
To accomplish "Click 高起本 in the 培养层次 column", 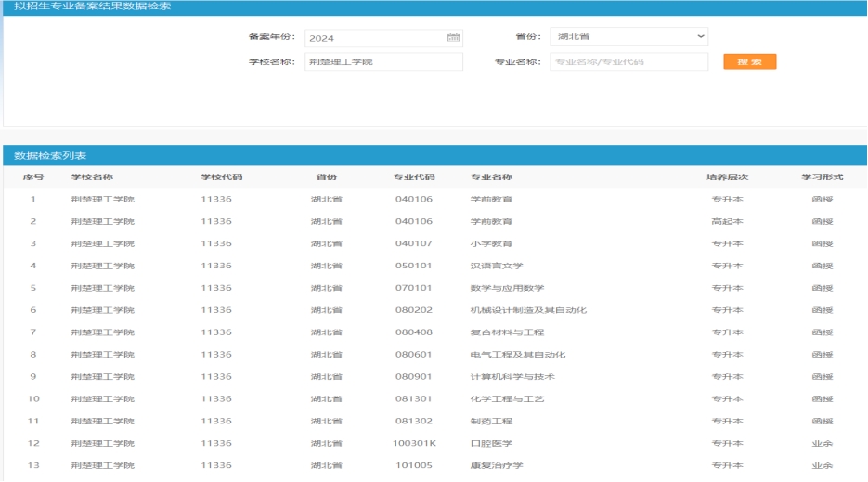I will click(x=727, y=222).
